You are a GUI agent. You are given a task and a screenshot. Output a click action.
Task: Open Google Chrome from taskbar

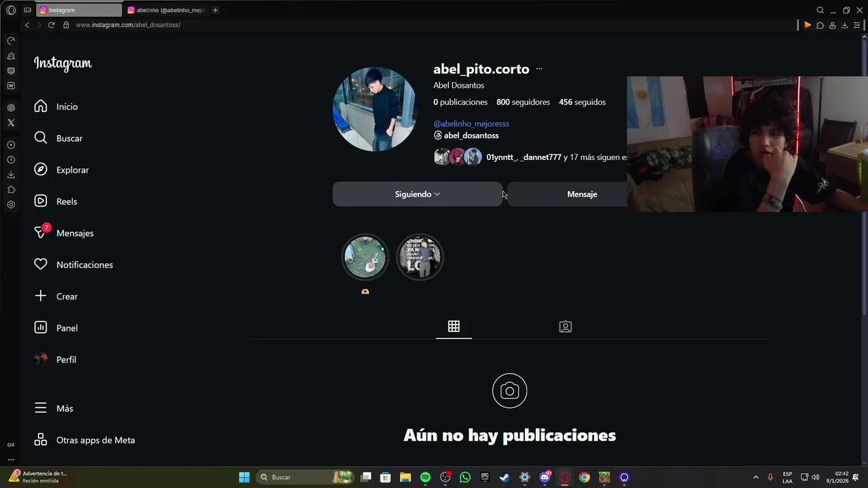[585, 477]
